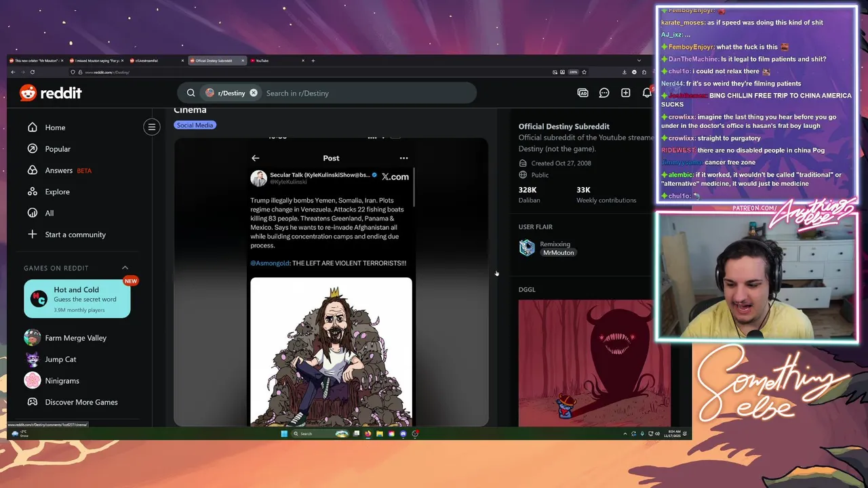This screenshot has width=868, height=488.
Task: Open the Hot and Cold game card
Action: pyautogui.click(x=77, y=299)
